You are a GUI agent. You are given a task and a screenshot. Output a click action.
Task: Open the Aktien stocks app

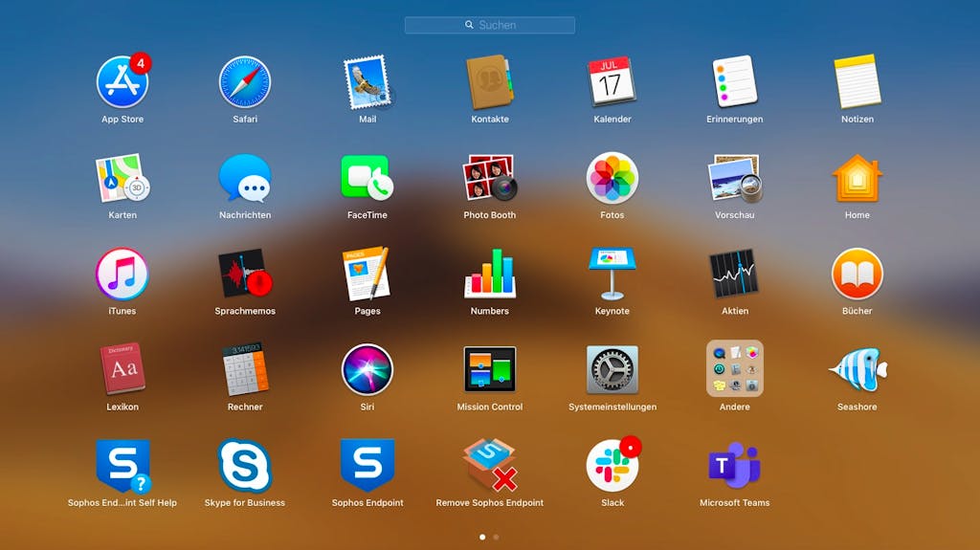(x=735, y=274)
